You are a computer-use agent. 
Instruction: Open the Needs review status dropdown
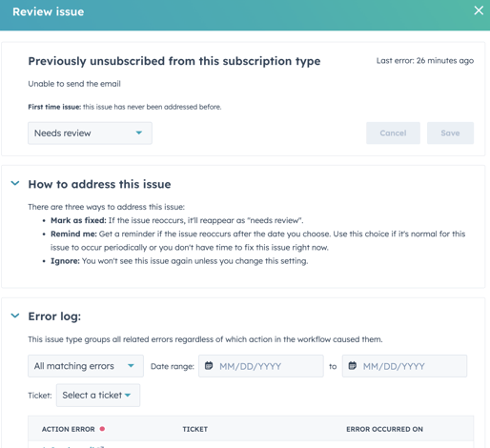(x=90, y=133)
